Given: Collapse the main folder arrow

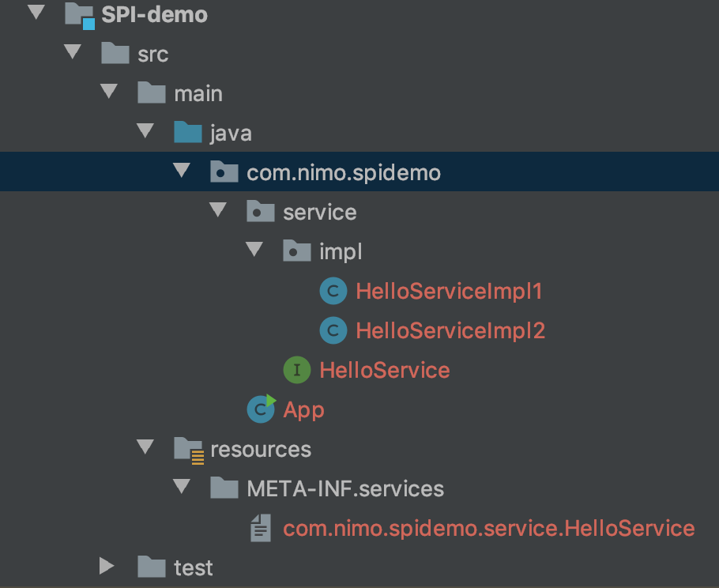Looking at the screenshot, I should (x=107, y=93).
